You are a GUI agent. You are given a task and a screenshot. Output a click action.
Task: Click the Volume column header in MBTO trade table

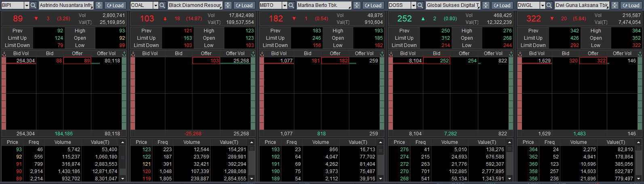tap(321, 142)
